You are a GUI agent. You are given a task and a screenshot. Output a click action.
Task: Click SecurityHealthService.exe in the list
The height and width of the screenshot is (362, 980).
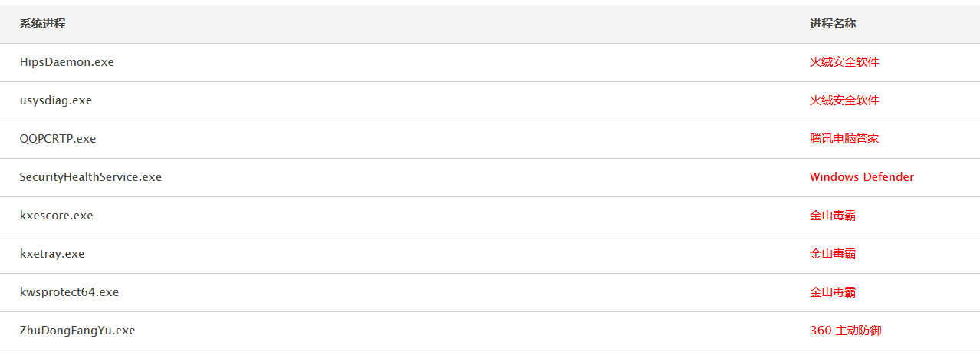pyautogui.click(x=90, y=177)
